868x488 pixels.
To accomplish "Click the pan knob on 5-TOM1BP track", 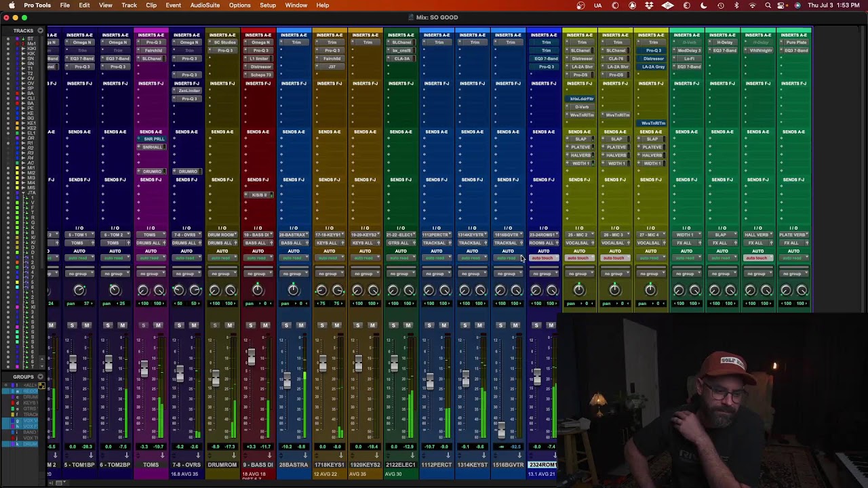I will pyautogui.click(x=79, y=291).
